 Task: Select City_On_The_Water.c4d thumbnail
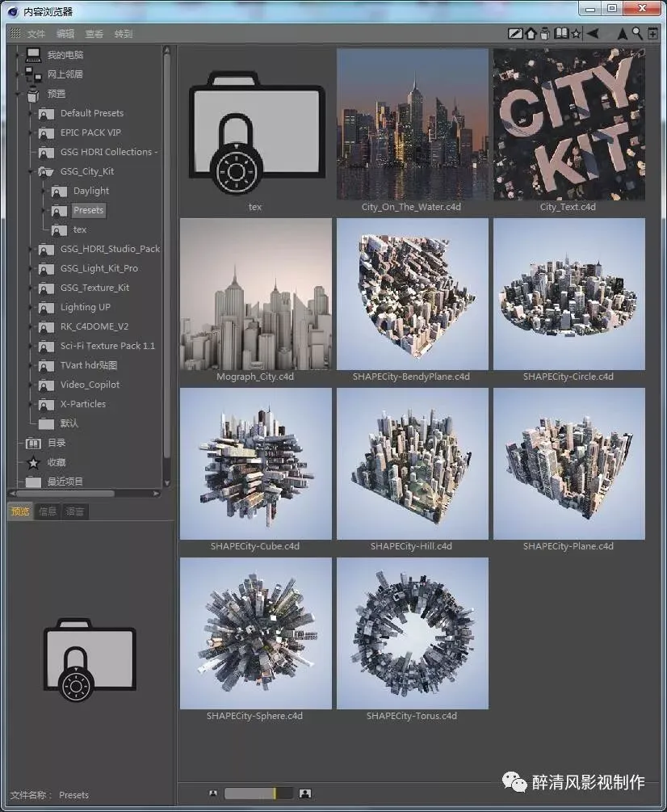pyautogui.click(x=413, y=124)
